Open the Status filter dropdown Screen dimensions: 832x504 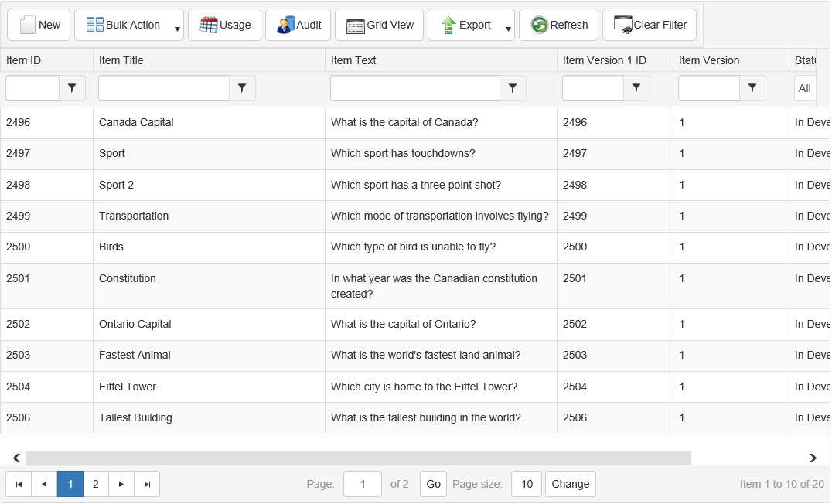click(805, 88)
